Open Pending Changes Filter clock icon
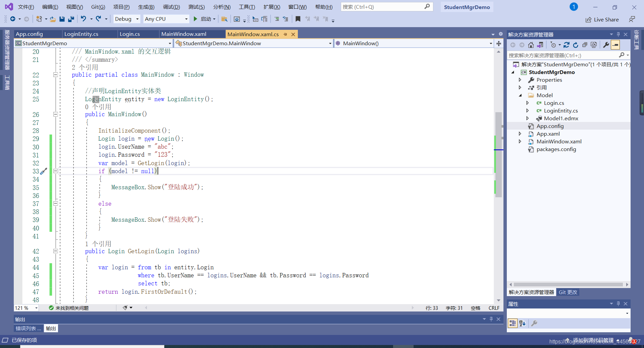The width and height of the screenshot is (644, 348). [553, 45]
